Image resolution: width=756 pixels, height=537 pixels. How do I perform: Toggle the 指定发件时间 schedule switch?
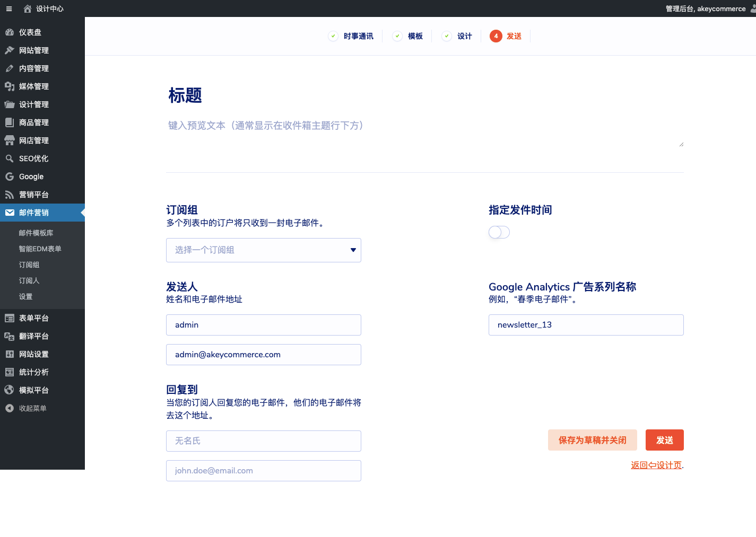coord(499,232)
